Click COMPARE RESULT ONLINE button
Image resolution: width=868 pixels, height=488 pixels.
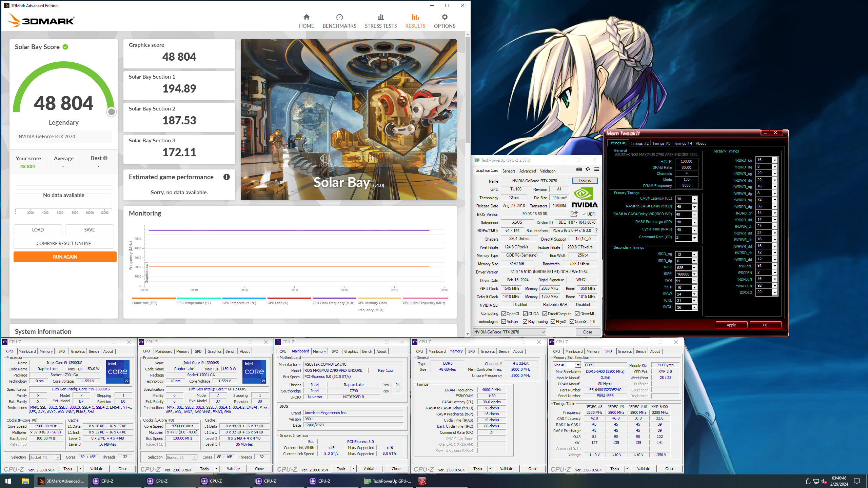(64, 243)
